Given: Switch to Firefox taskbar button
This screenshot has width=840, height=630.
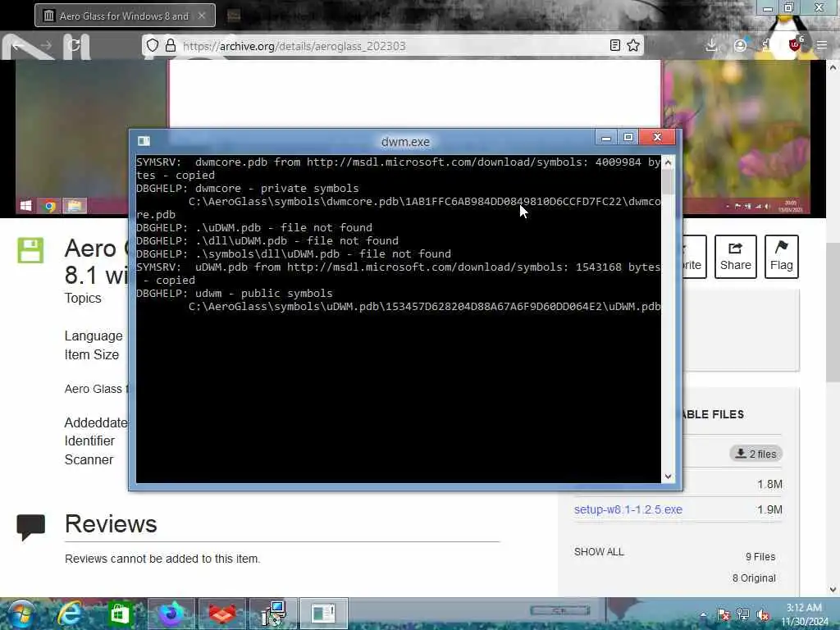Looking at the screenshot, I should (x=171, y=614).
